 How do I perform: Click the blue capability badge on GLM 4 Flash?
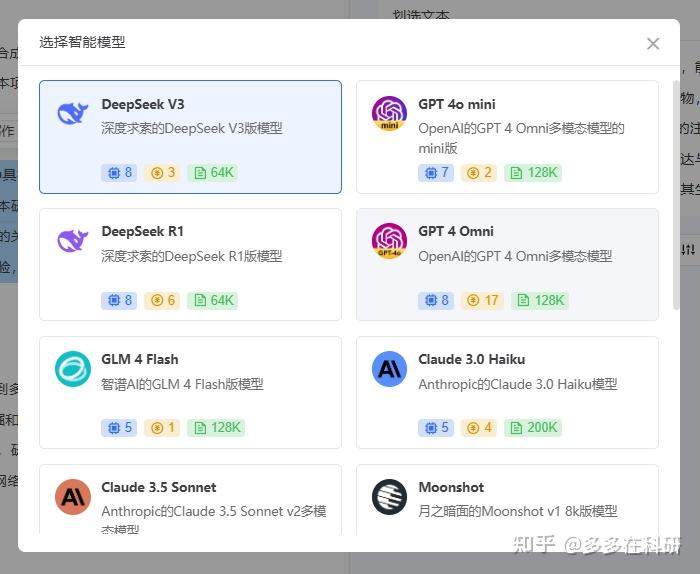coord(119,428)
